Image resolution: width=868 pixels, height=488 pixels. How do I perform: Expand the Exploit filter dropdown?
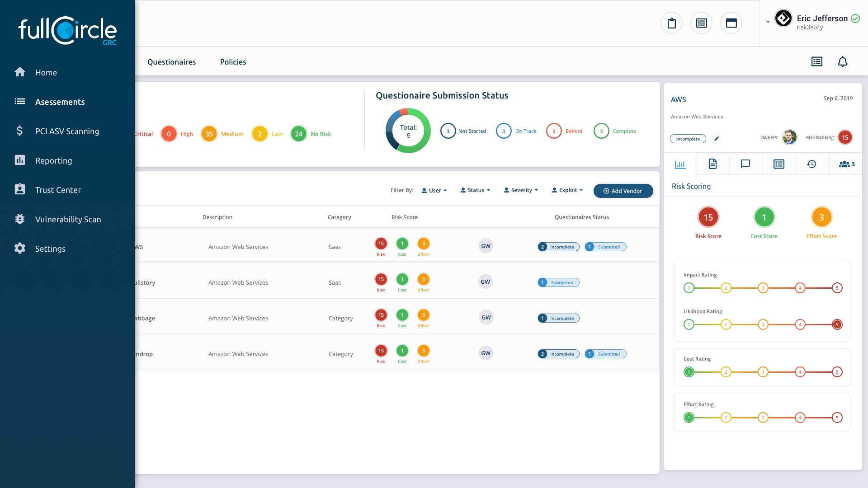pos(567,190)
